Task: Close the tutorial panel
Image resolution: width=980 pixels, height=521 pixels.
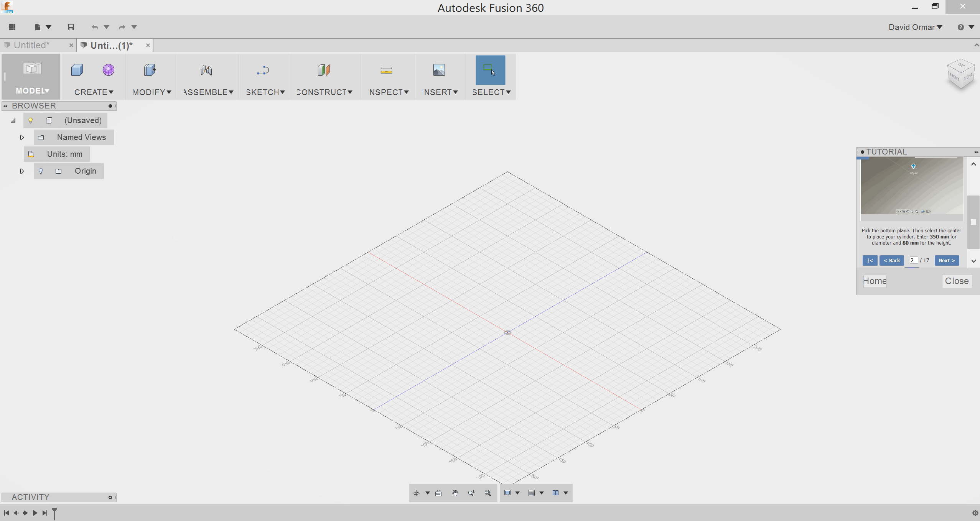Action: click(957, 281)
